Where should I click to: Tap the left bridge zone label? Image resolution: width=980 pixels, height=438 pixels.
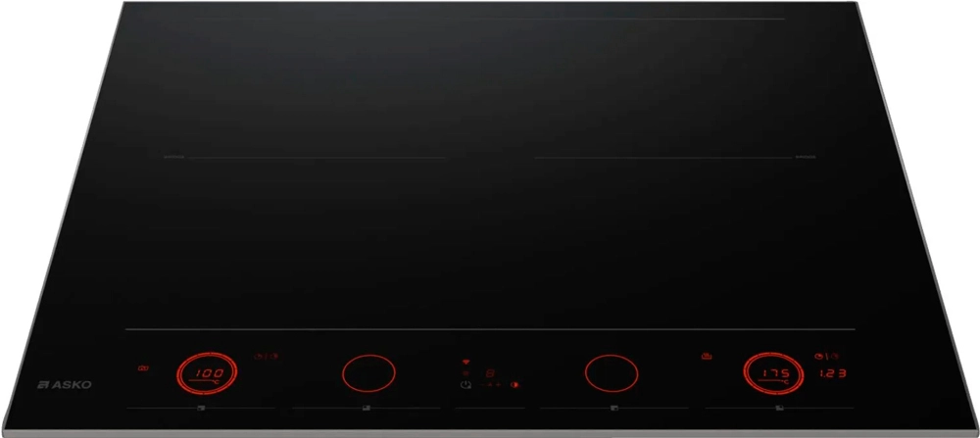coord(174,157)
